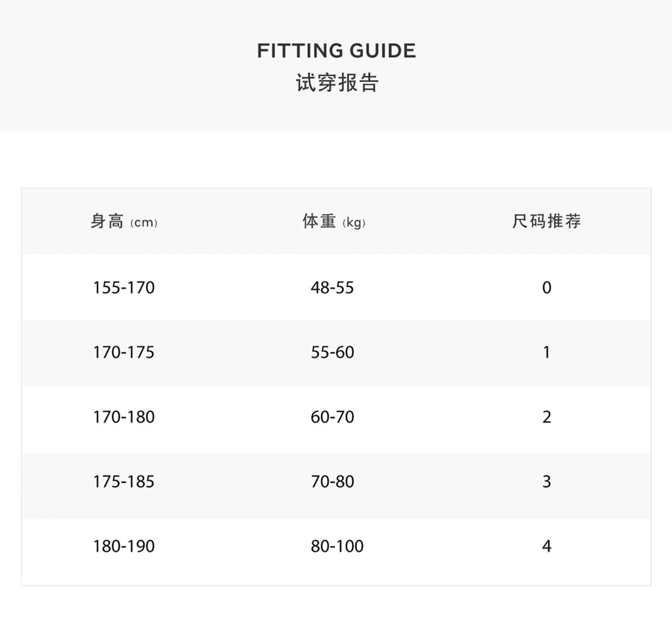Select the 60-70 weight cell
672x627 pixels.
332,417
